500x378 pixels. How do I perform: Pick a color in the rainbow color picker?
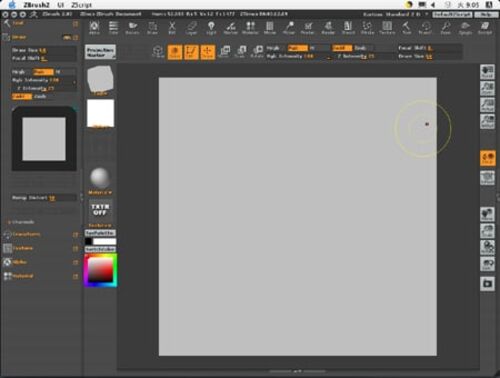101,270
